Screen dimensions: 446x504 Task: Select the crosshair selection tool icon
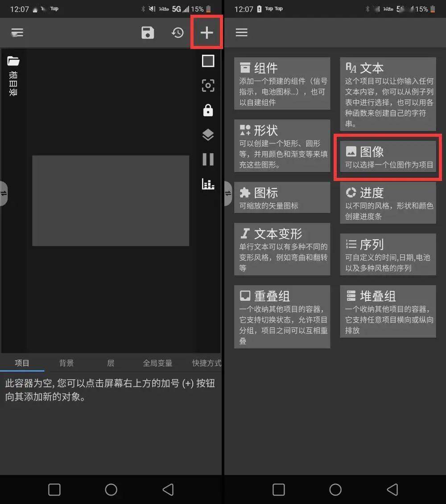click(208, 86)
